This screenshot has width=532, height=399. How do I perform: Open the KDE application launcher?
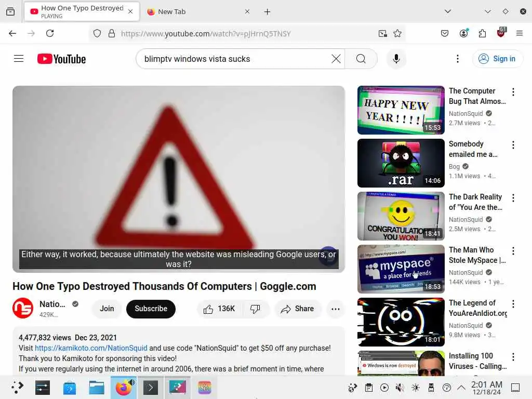pos(16,387)
